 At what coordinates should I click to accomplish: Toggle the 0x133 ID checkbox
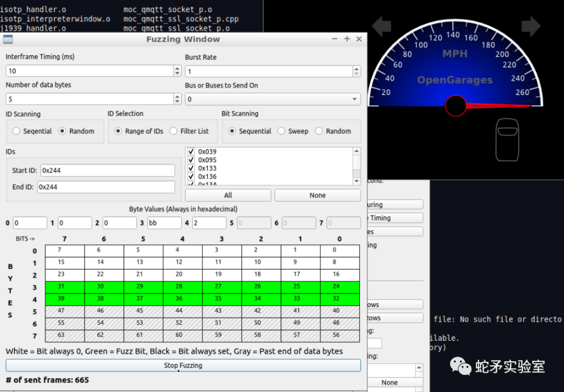click(x=191, y=169)
